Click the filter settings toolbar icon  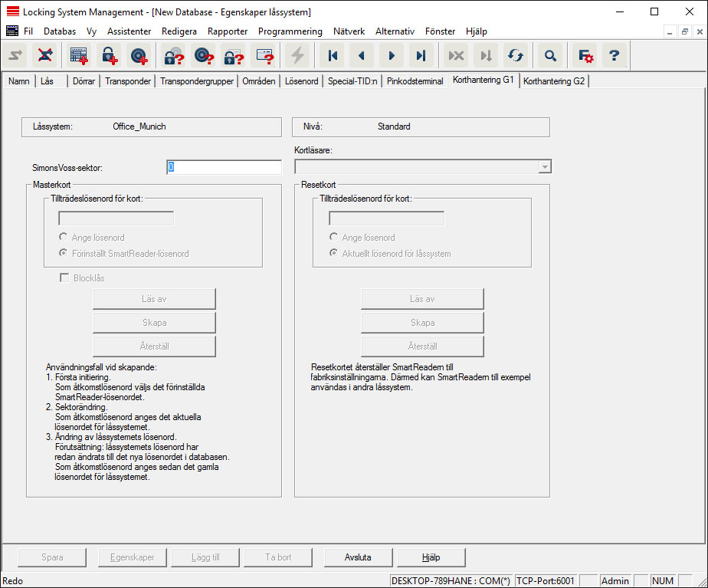point(585,55)
